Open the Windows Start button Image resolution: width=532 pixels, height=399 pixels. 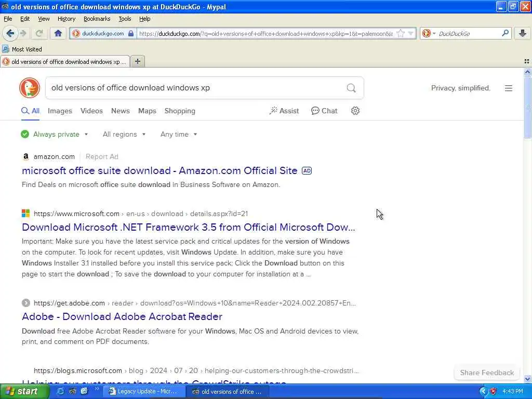[24, 391]
